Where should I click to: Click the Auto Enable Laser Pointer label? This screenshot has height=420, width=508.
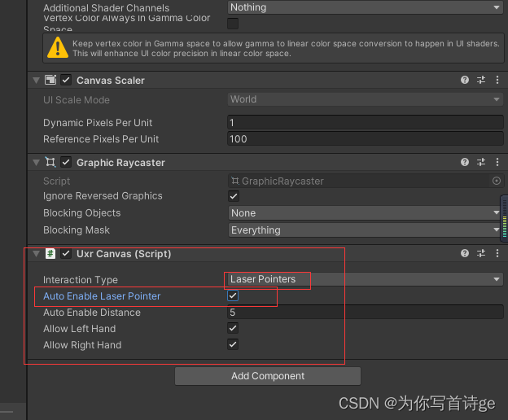pos(102,296)
